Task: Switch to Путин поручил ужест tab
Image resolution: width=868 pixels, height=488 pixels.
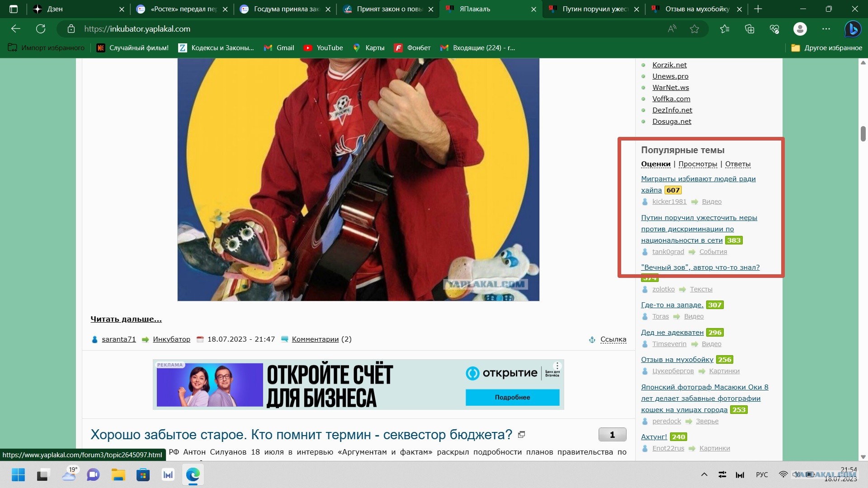Action: pos(594,9)
